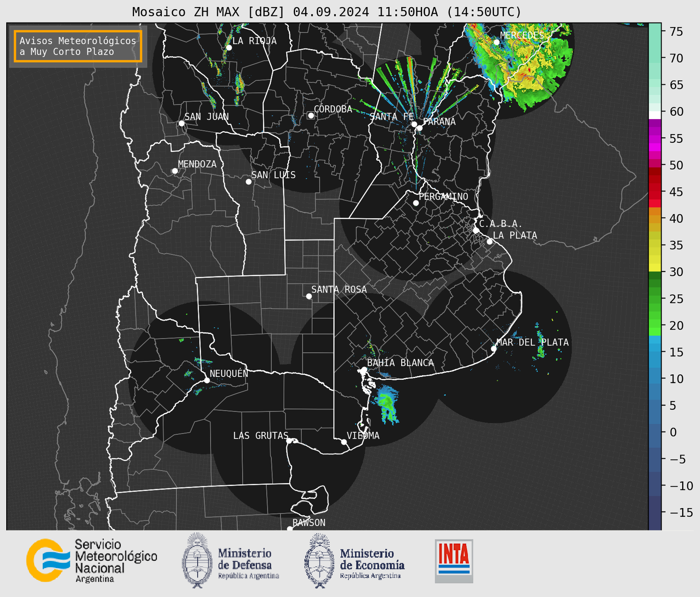This screenshot has height=597, width=700.
Task: Click the blue 0 dBZ color band
Action: (655, 432)
